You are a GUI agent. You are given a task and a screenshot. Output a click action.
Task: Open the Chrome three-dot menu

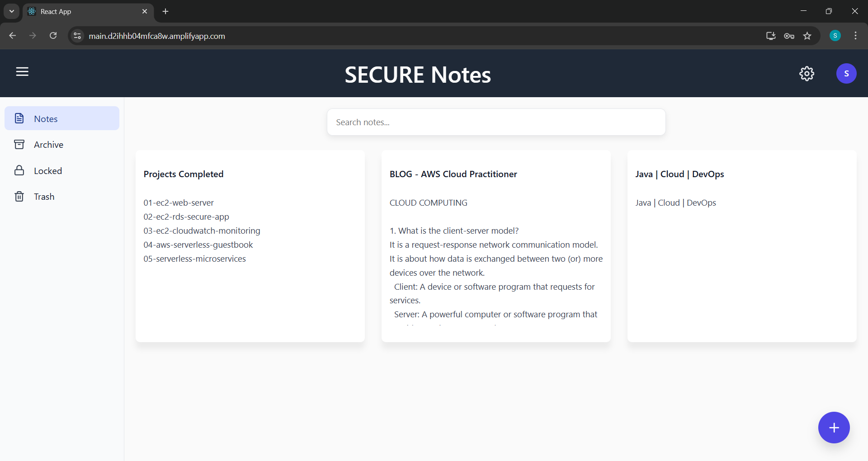[855, 36]
